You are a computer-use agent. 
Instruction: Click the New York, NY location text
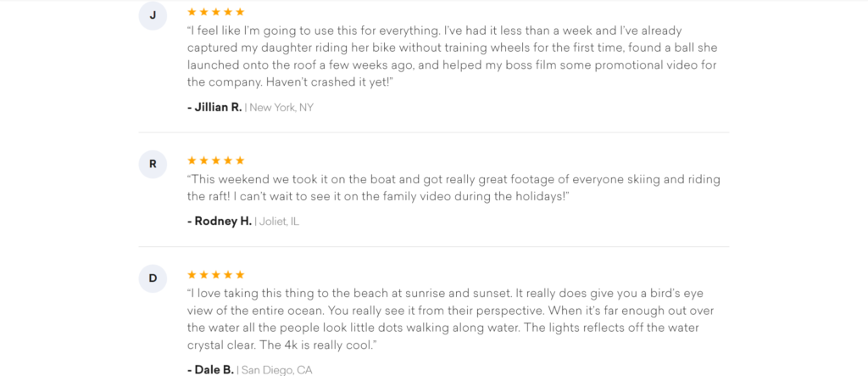281,108
